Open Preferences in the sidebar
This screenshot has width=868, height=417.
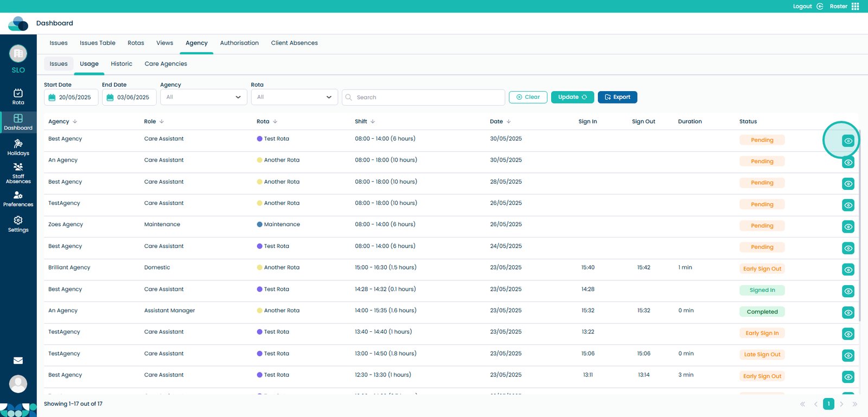coord(18,198)
